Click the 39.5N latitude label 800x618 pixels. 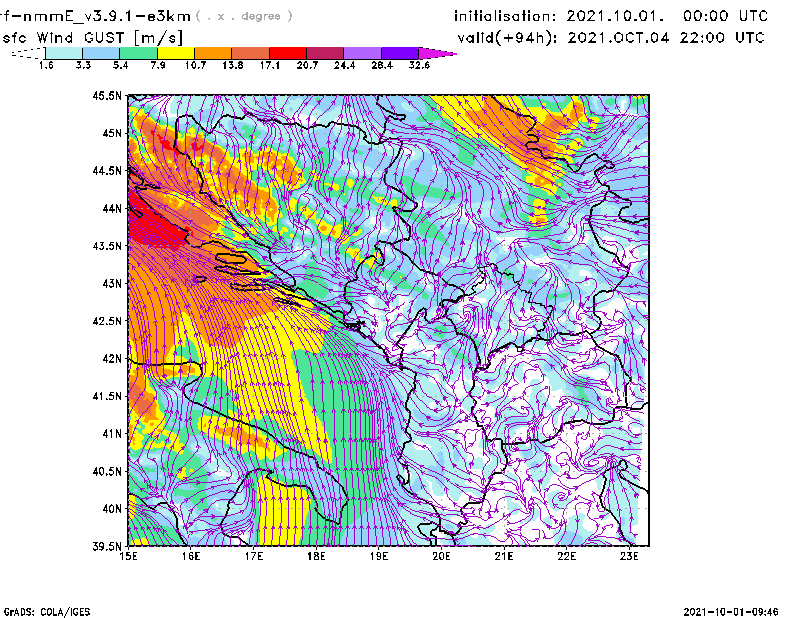coord(107,547)
